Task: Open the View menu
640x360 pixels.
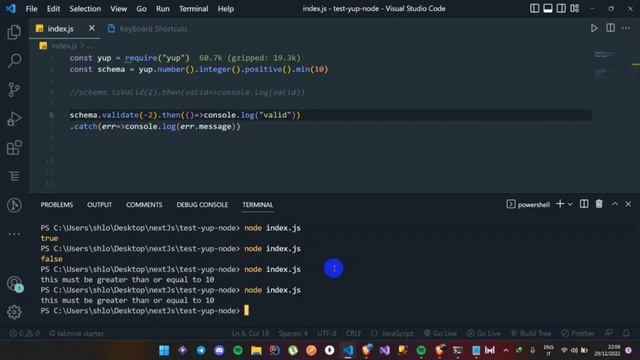Action: [118, 9]
